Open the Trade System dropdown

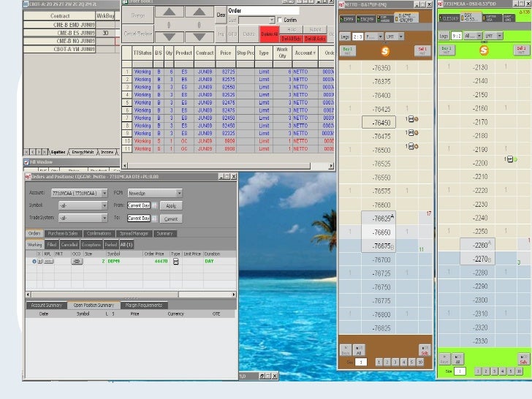105,218
